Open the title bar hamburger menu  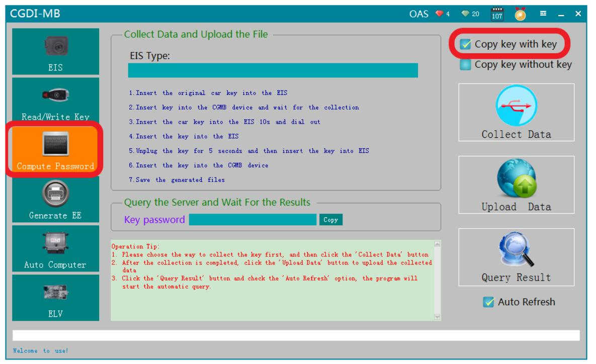543,14
